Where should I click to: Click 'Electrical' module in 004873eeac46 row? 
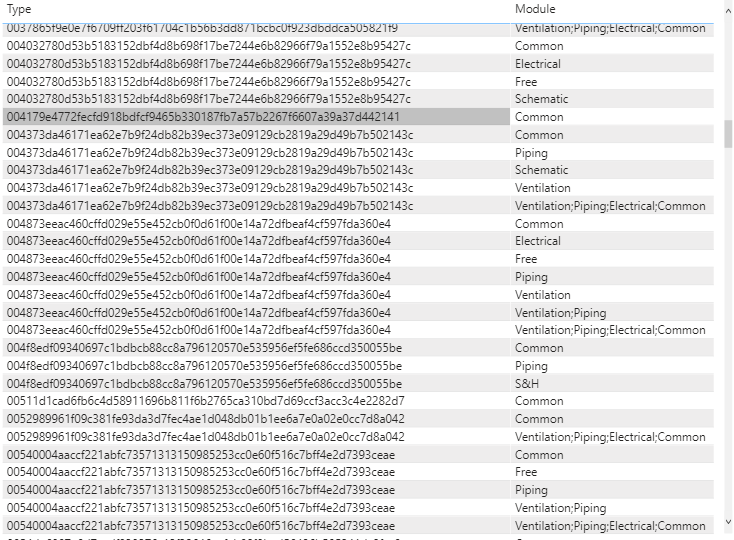click(538, 241)
